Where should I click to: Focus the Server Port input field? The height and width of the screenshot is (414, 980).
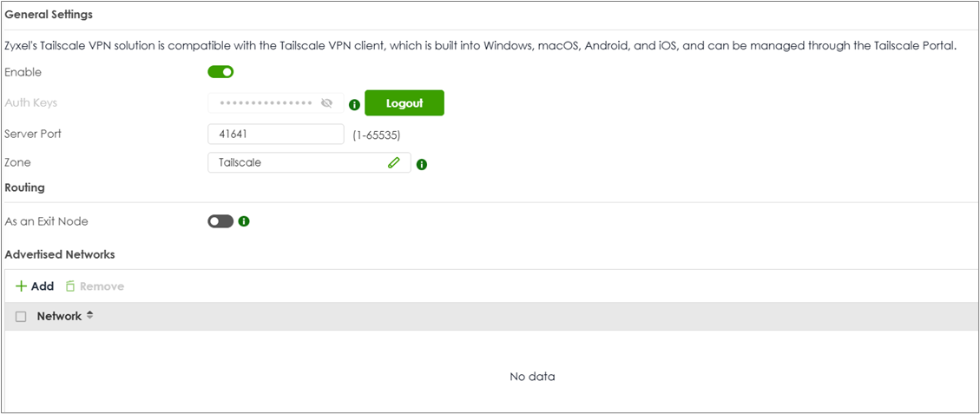point(276,134)
